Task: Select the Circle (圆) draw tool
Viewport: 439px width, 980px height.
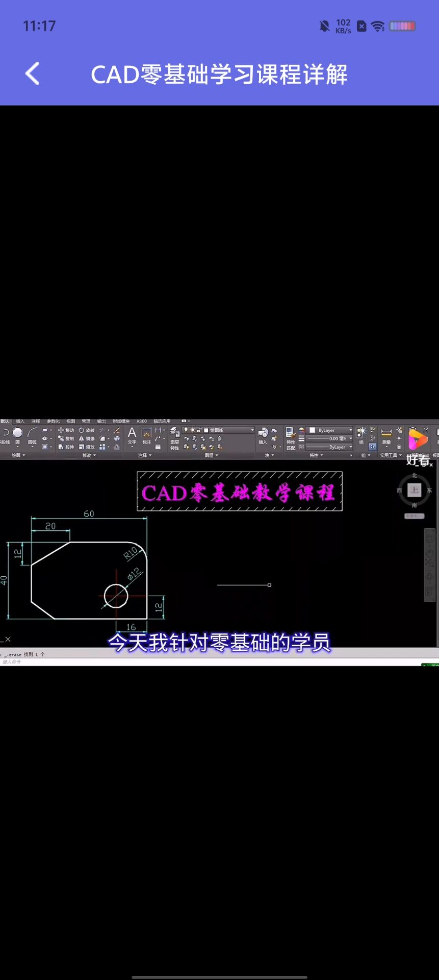Action: [17, 435]
